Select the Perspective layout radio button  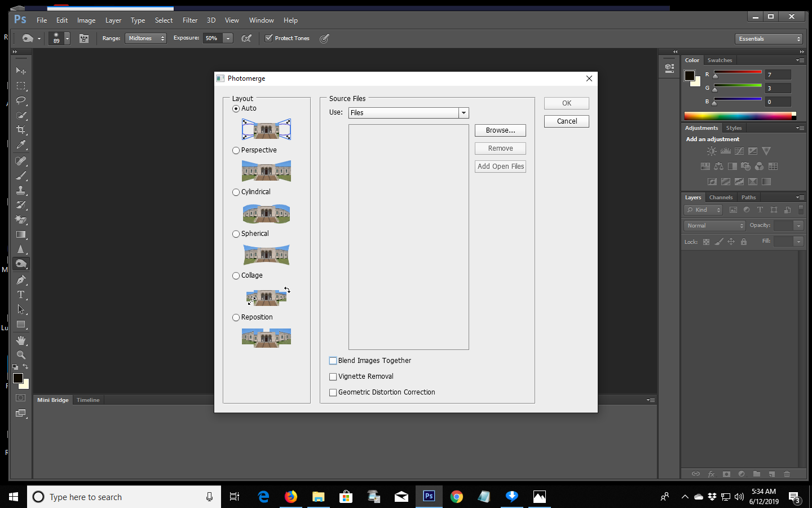coord(236,150)
